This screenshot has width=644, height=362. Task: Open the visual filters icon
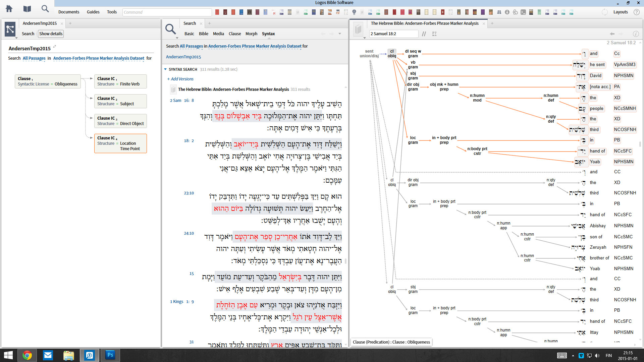coord(434,34)
